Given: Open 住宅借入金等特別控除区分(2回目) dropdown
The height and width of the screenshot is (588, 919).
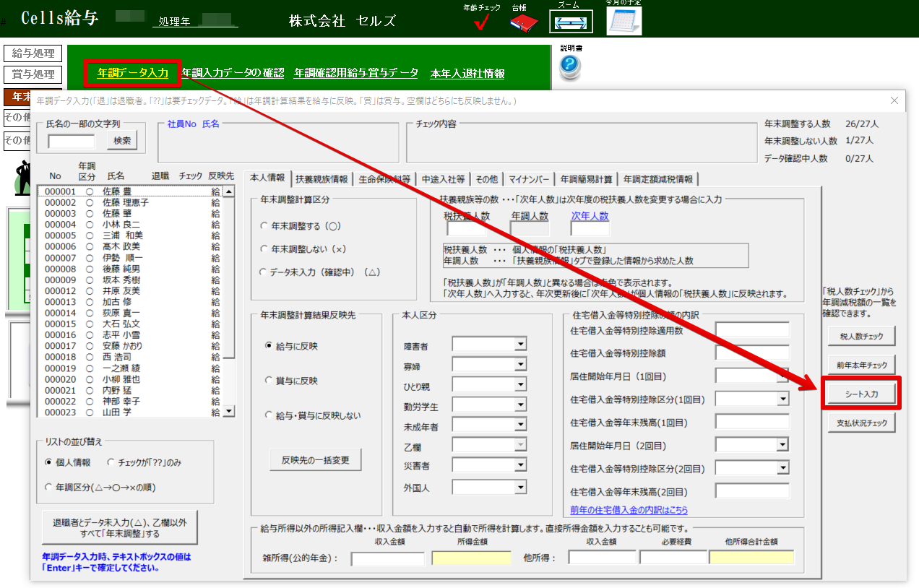Looking at the screenshot, I should 783,467.
